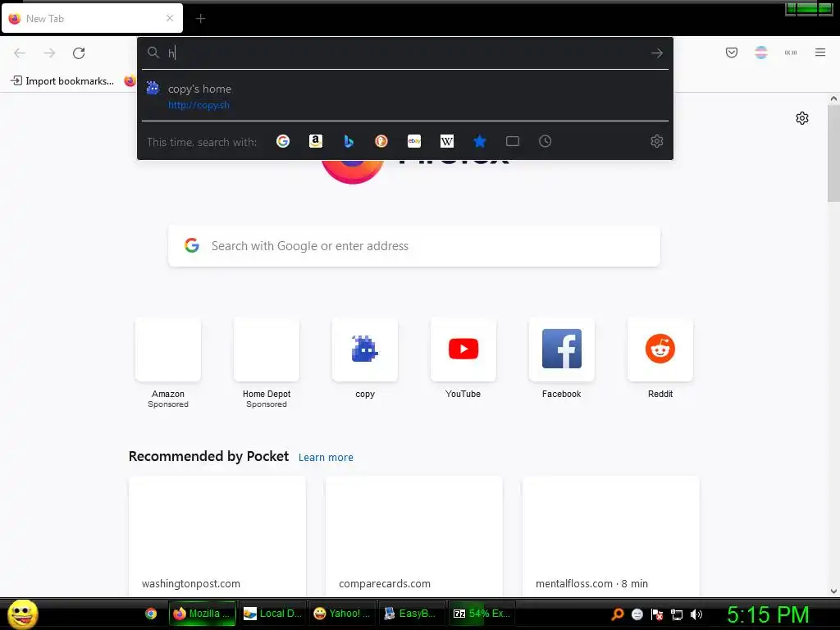Click the scrollbar up arrow

click(833, 98)
